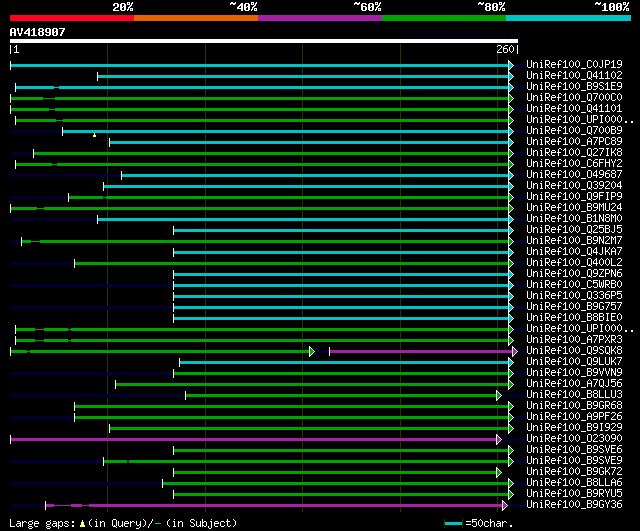Click the green arrowhead ending the B9GK72 bar
This screenshot has height=531, width=640.
(498, 473)
